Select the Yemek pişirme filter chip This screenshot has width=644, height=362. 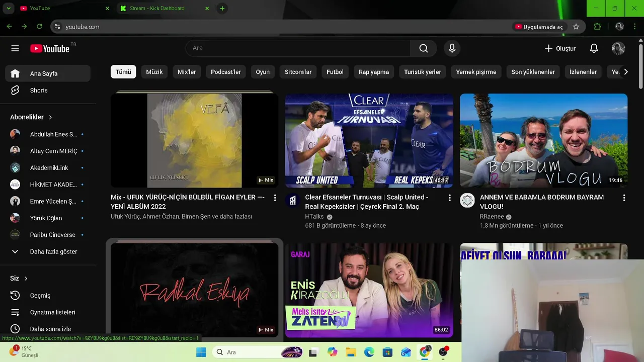[476, 72]
